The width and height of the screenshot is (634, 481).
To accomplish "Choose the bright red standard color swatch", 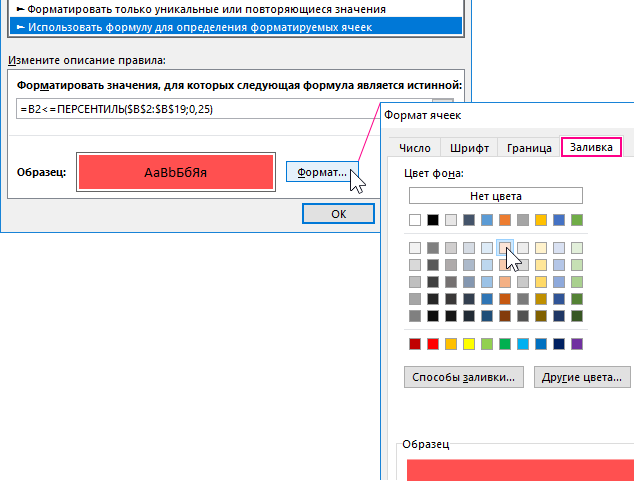I will tap(433, 344).
